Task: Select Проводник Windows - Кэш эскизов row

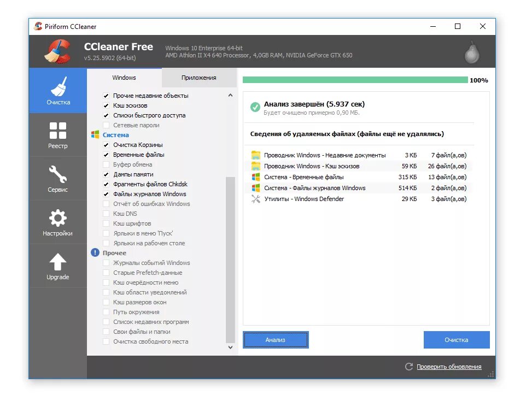Action: click(359, 166)
